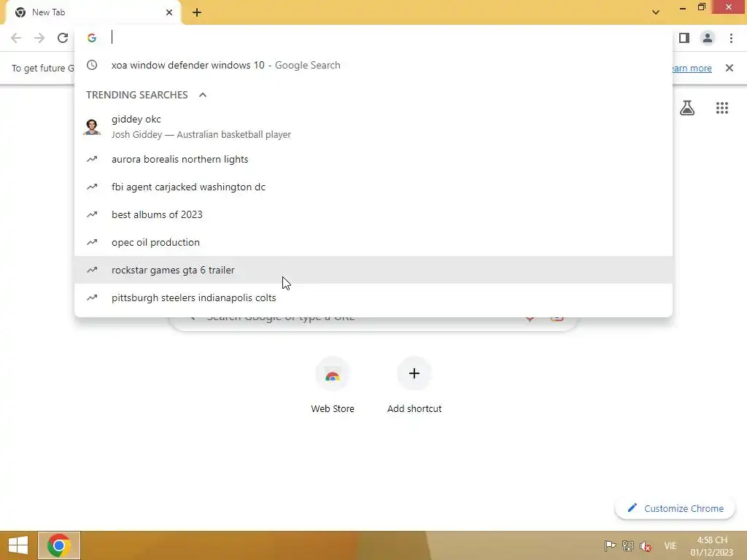This screenshot has width=747, height=560.
Task: Open the network tray icon
Action: (628, 545)
